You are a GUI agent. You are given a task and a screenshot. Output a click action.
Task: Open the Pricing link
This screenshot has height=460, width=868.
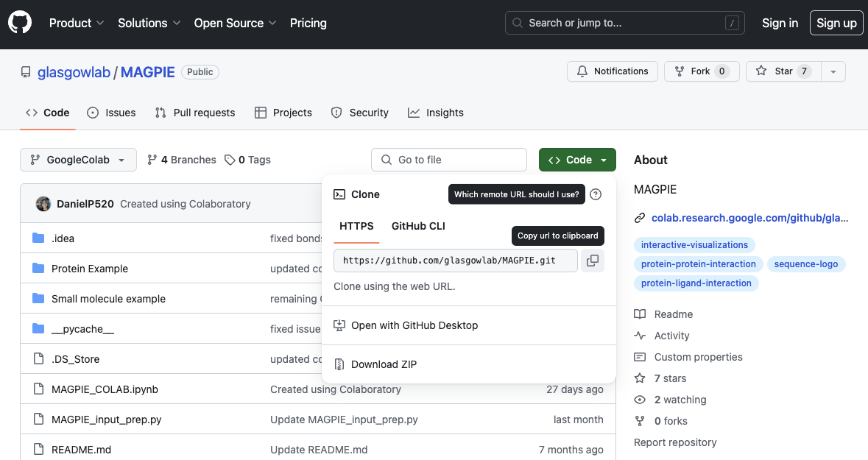308,23
